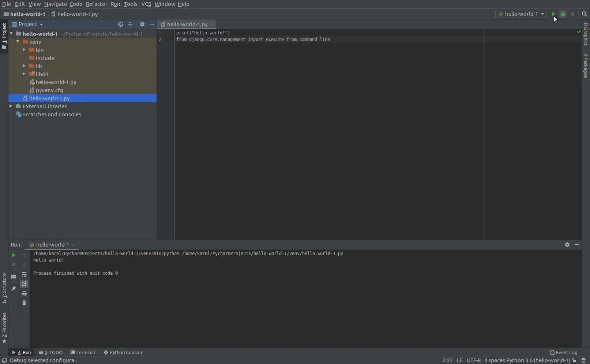Screen dimensions: 590x364
Task: Rerun hello-world-1 in Run panel
Action: [14, 255]
